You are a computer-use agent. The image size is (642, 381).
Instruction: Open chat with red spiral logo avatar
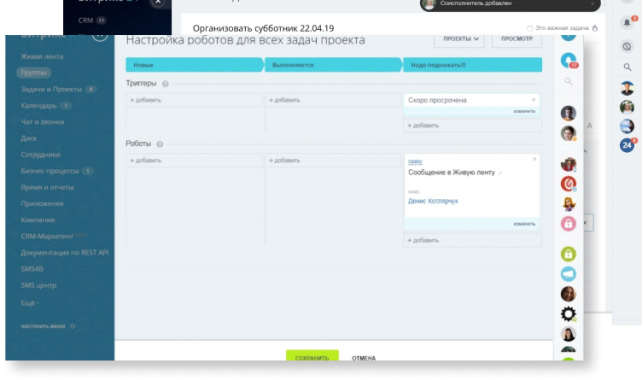tap(568, 184)
